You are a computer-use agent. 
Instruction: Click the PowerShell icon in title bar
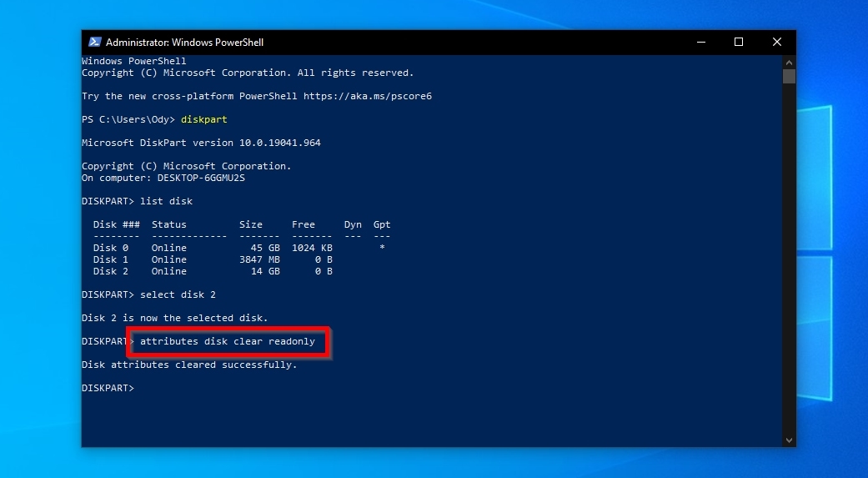(95, 42)
